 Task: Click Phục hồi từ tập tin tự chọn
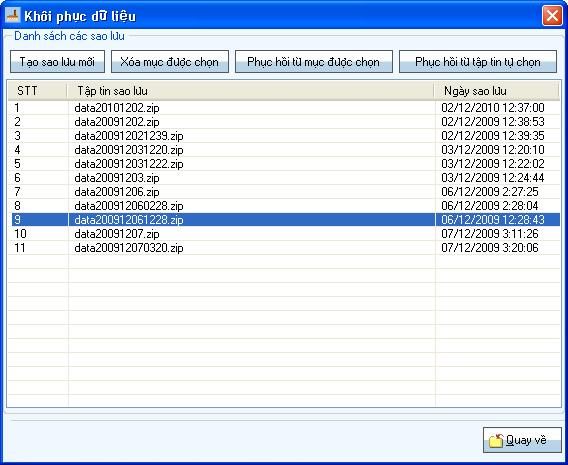click(478, 62)
